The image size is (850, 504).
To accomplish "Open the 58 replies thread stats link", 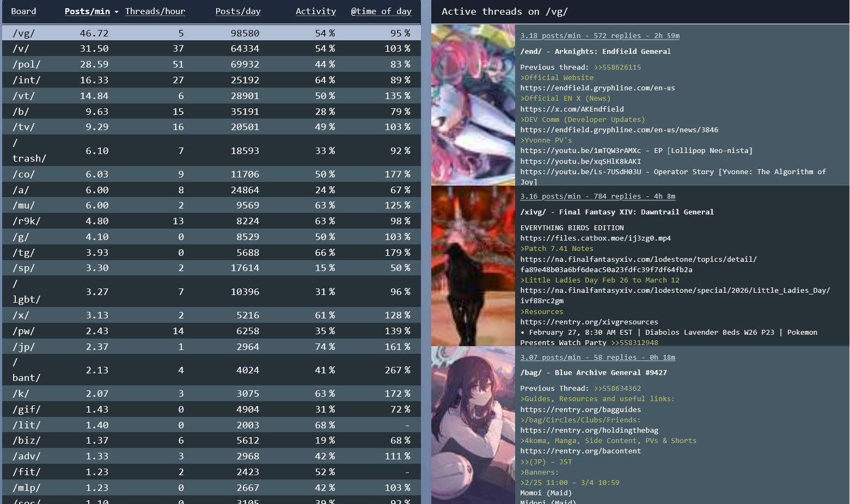I will (597, 358).
